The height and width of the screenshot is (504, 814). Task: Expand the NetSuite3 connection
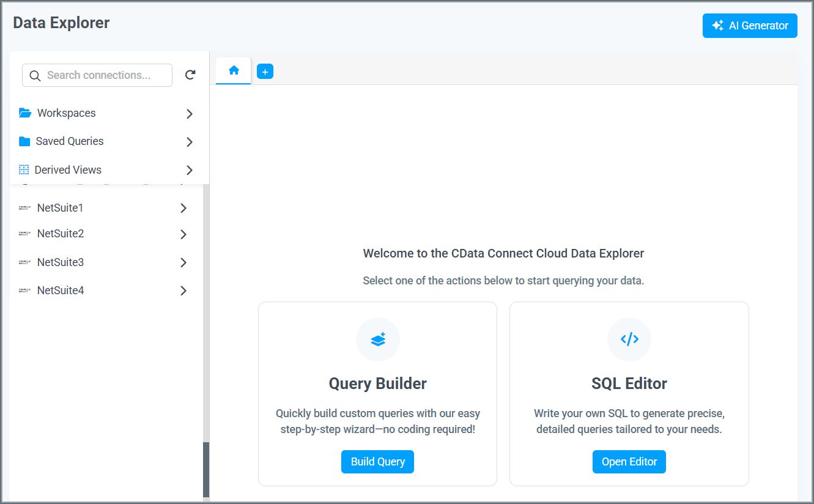point(183,262)
